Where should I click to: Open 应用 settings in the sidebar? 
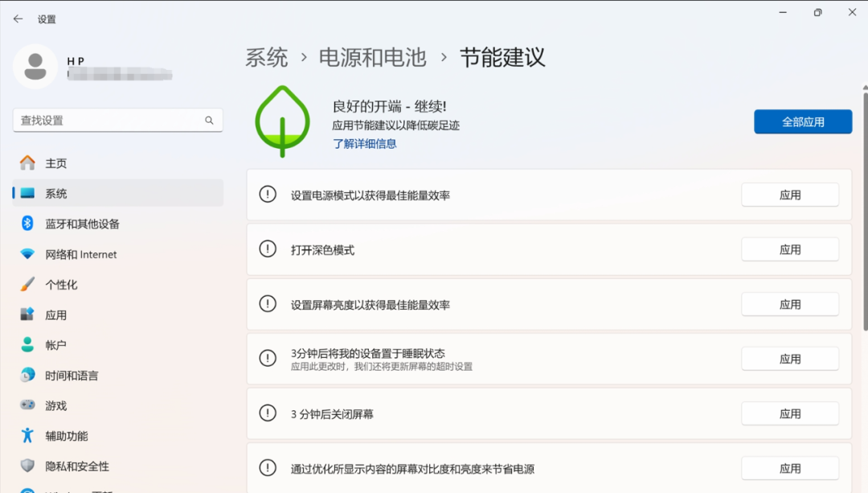tap(118, 314)
